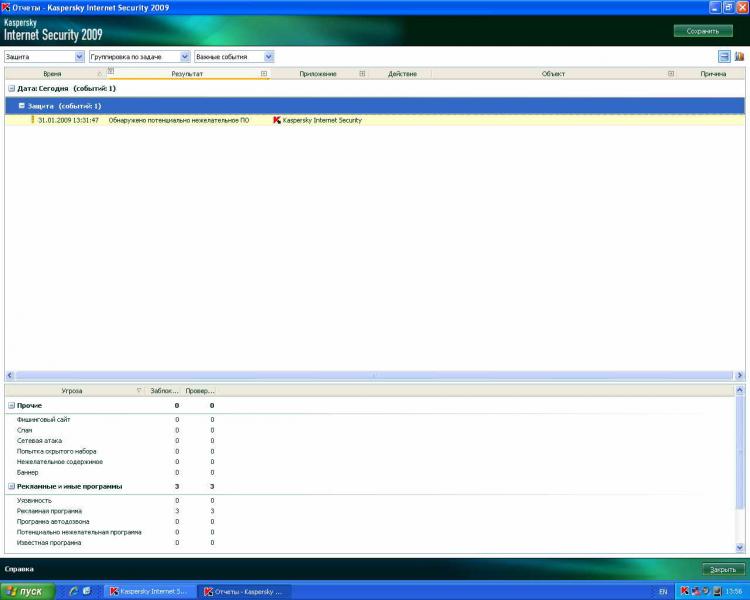Image resolution: width=750 pixels, height=600 pixels.
Task: Switch to Kaspersky Internet S... taskbar window
Action: (150, 591)
